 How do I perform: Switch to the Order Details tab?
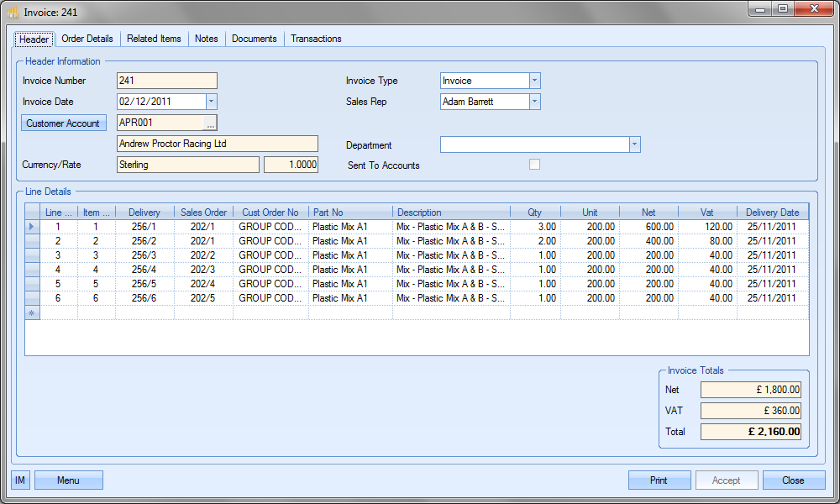tap(87, 39)
